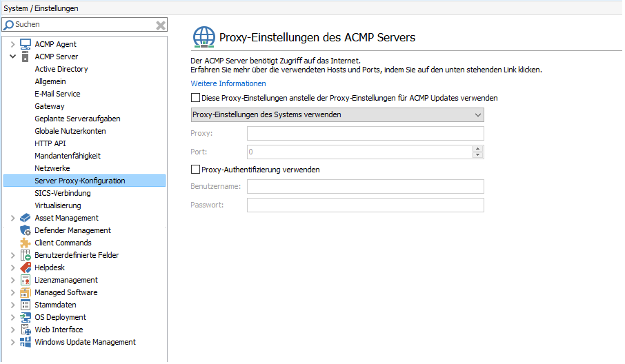The image size is (625, 364).
Task: Open SICS-Verbindung settings
Action: 63,193
